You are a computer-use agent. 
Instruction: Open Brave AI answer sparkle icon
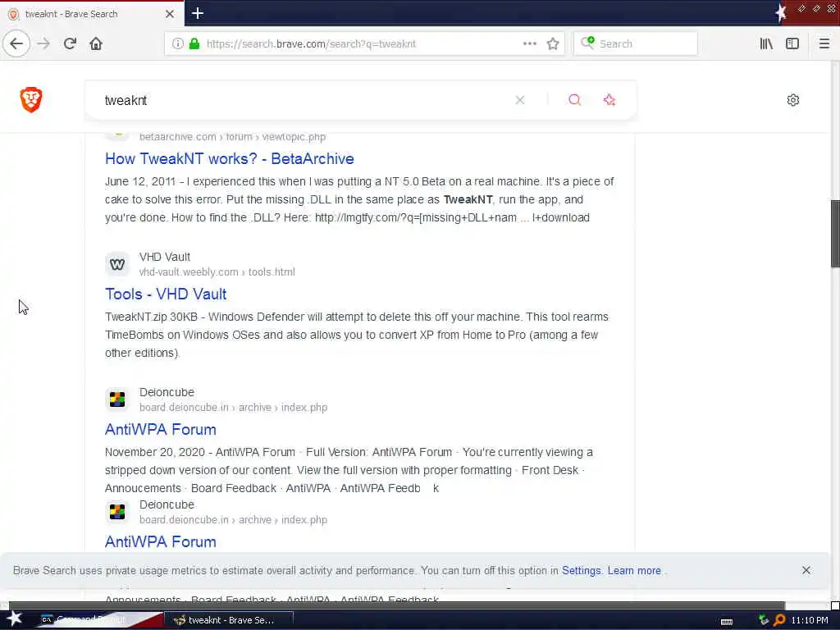(x=609, y=100)
